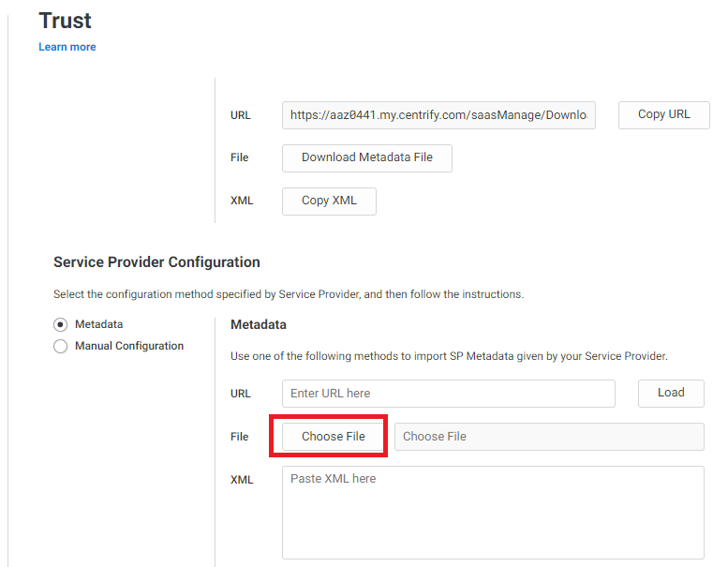Focus the Enter URL here field
Viewport: 728px width, 567px height.
(x=449, y=394)
